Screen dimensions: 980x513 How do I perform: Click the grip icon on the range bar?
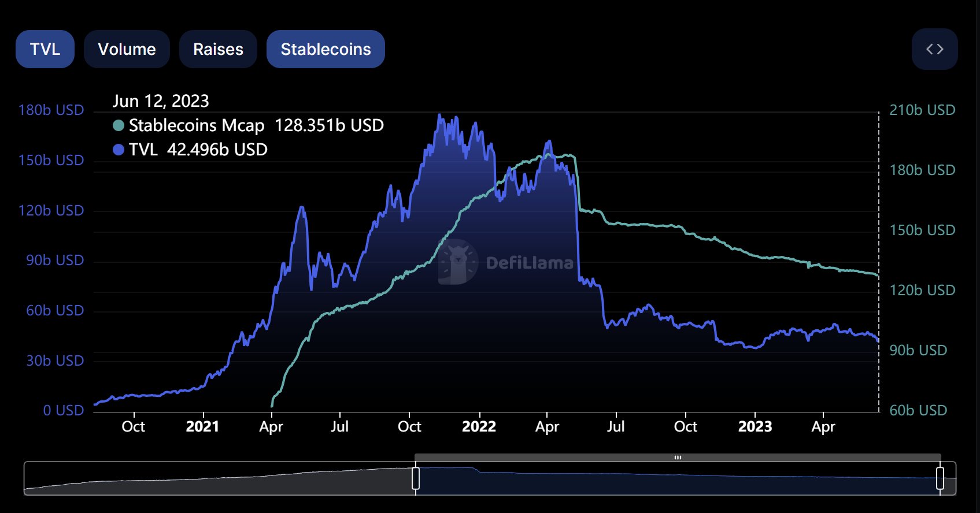tap(678, 458)
